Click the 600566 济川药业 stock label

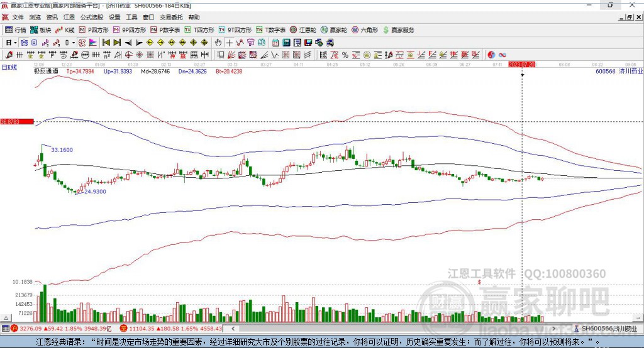[619, 71]
